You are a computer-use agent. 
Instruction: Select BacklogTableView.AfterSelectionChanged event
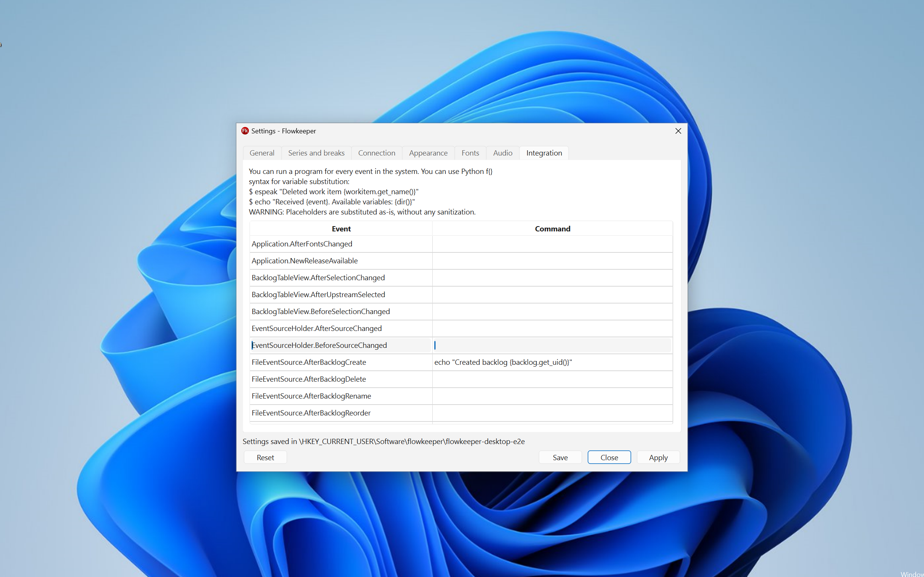tap(341, 278)
